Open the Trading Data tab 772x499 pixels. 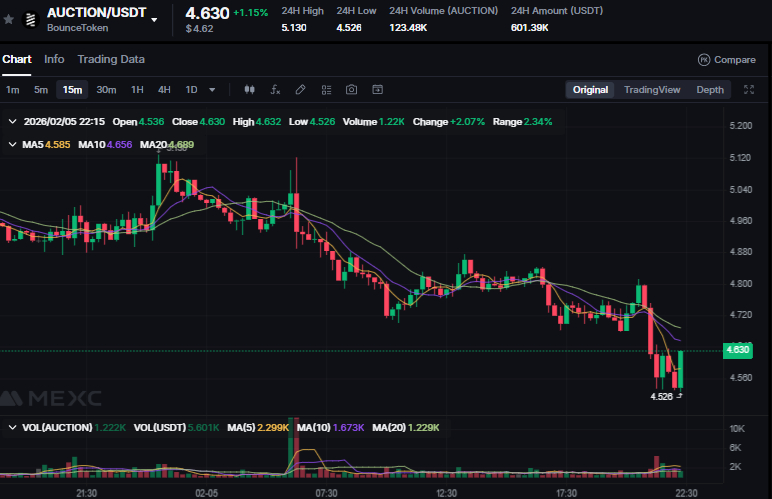(x=111, y=60)
